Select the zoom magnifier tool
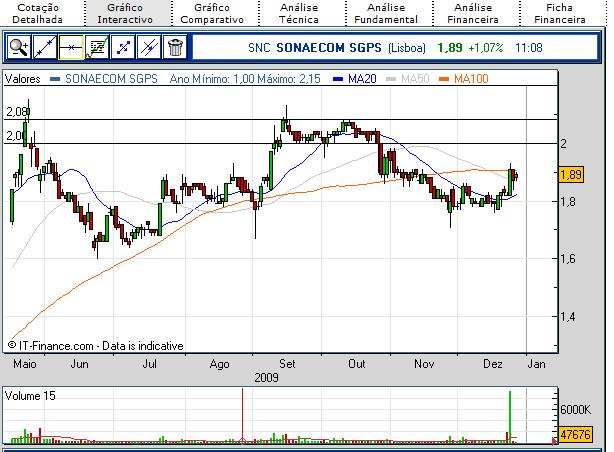Image resolution: width=614 pixels, height=452 pixels. tap(18, 47)
